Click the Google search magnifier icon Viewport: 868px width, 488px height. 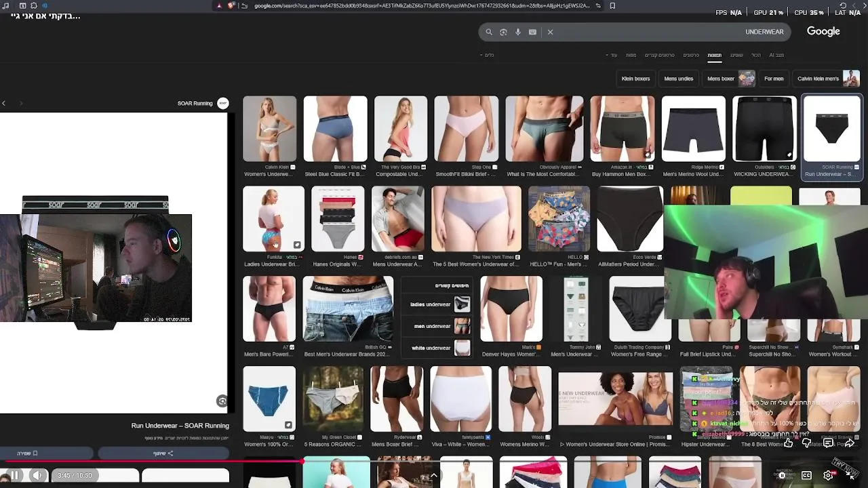click(488, 32)
